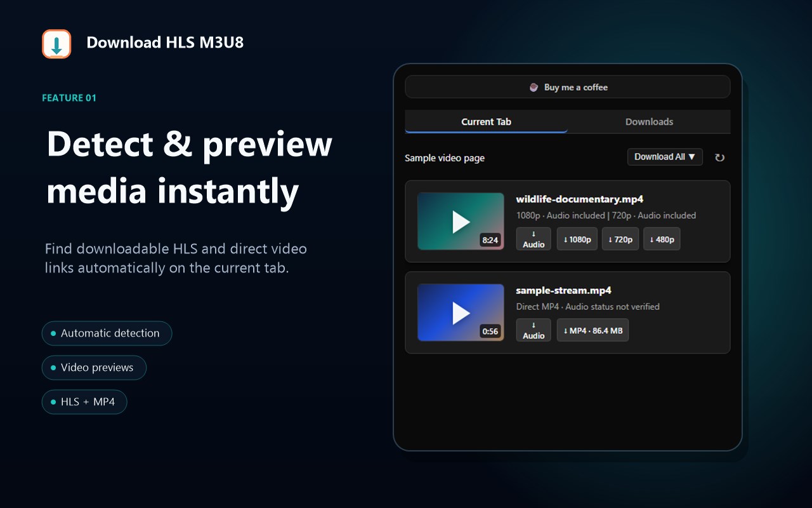Play the sample-stream.mp4 preview
The image size is (812, 508).
click(461, 312)
